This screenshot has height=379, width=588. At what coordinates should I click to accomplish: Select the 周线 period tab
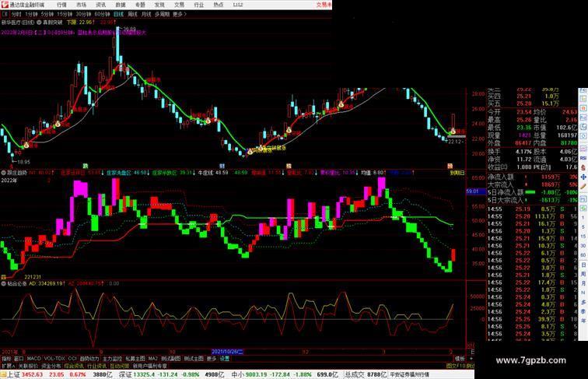click(x=132, y=14)
